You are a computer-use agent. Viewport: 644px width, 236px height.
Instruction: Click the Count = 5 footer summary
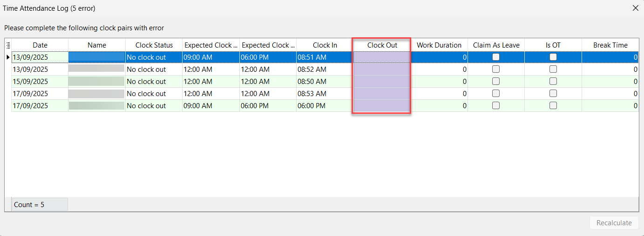40,204
